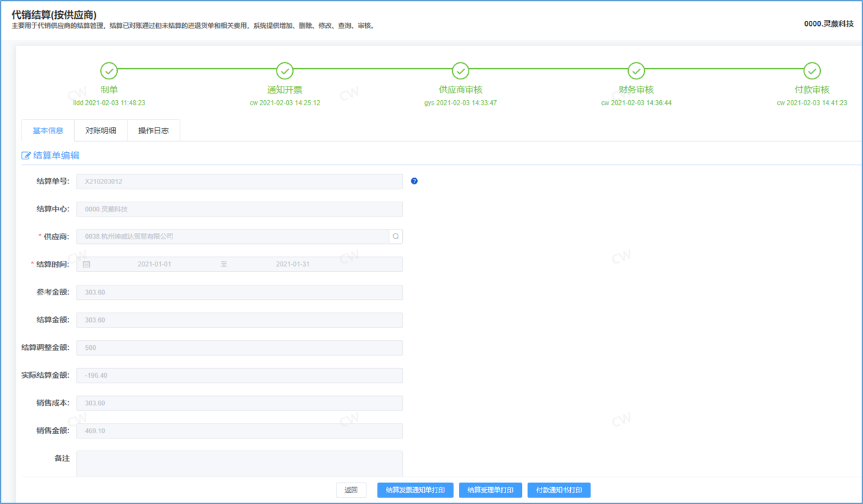Click 结算受理单打印 button
The width and height of the screenshot is (863, 504).
[x=491, y=490]
